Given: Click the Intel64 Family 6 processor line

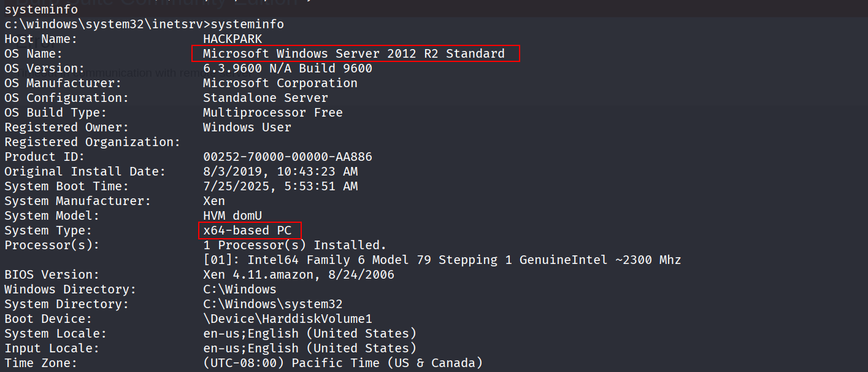Looking at the screenshot, I should tap(442, 260).
